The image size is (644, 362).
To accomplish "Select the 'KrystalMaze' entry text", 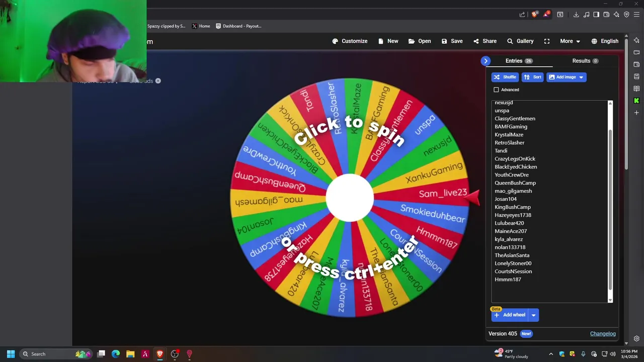I will 509,135.
